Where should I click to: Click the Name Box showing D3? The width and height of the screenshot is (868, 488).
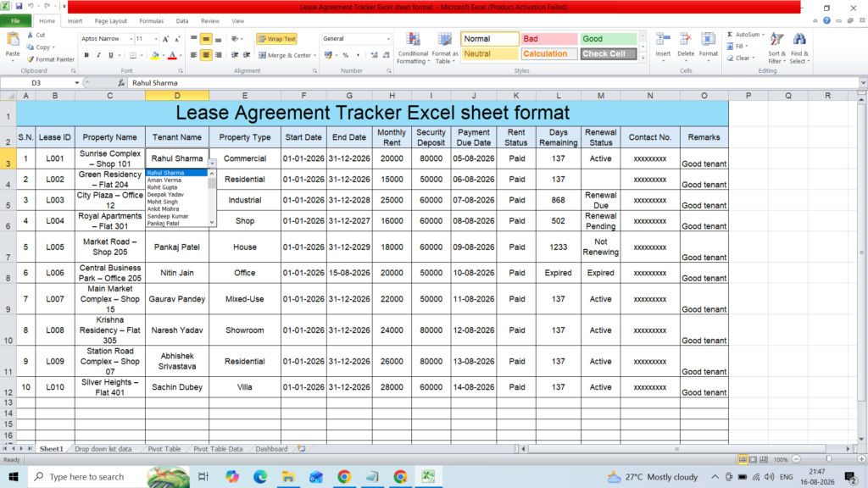click(x=36, y=82)
